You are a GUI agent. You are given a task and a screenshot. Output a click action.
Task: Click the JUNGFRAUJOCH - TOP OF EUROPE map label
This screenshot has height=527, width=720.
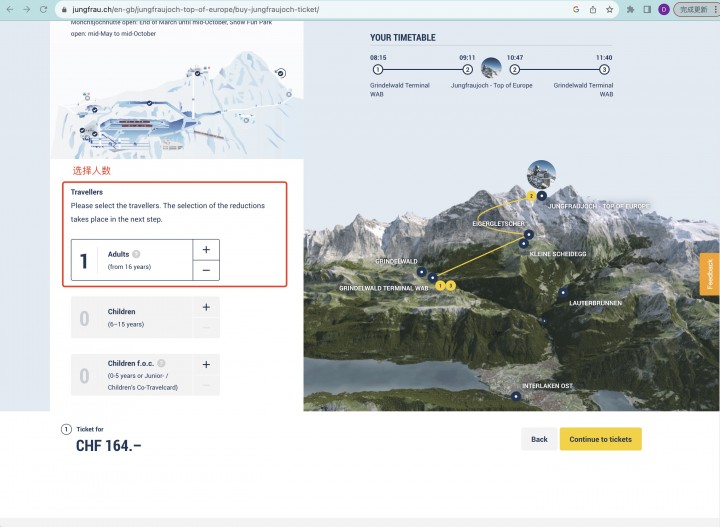tap(599, 206)
